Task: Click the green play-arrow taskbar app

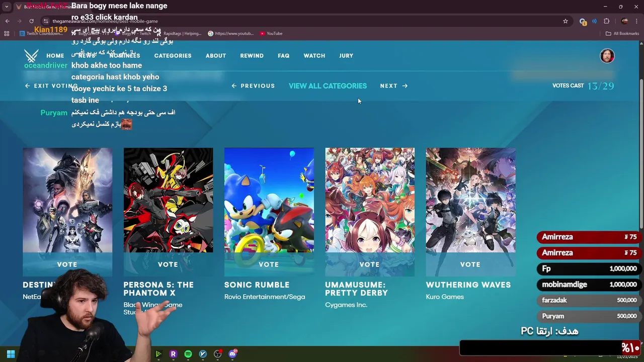Action: pyautogui.click(x=158, y=354)
